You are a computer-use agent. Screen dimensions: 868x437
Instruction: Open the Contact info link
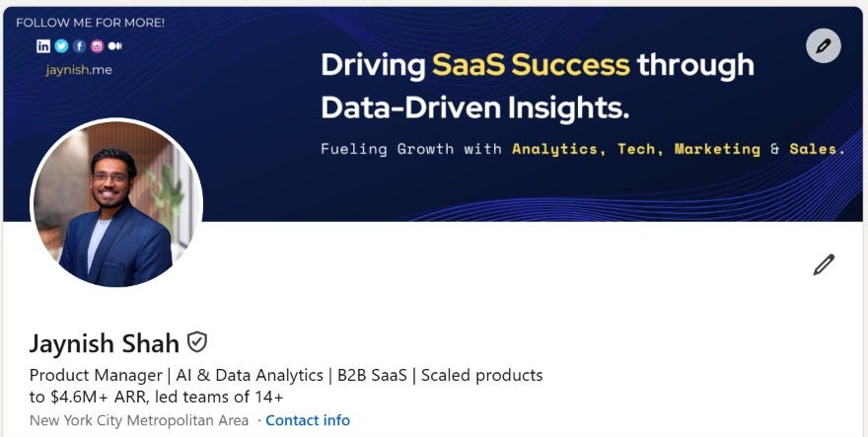(308, 420)
